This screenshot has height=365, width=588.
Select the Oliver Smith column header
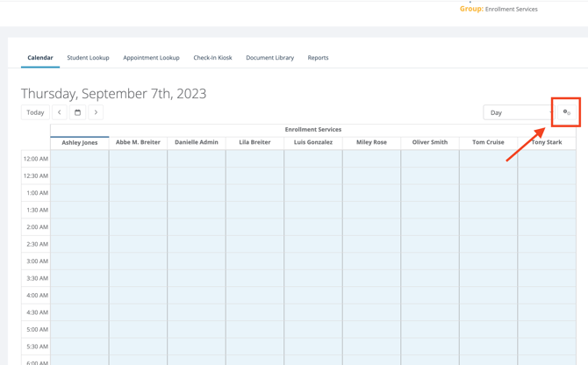430,142
